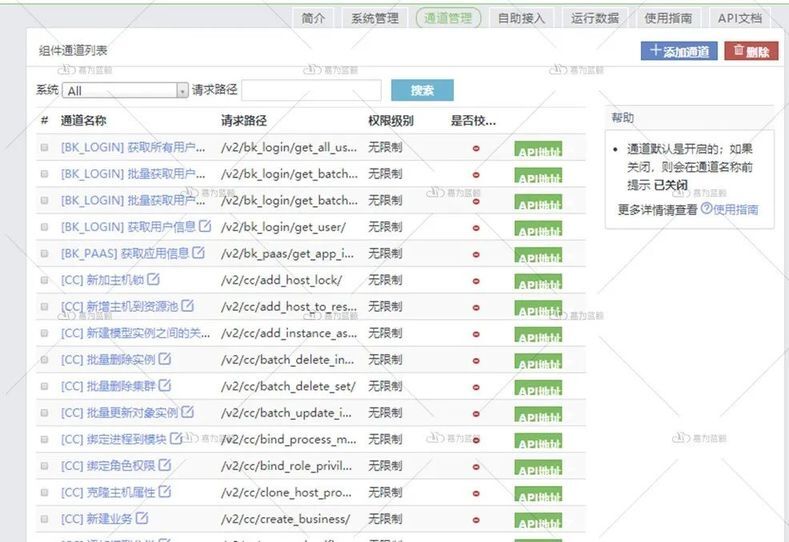Viewport: 789px width, 542px height.
Task: Select the 通道管理 tab
Action: click(x=448, y=18)
